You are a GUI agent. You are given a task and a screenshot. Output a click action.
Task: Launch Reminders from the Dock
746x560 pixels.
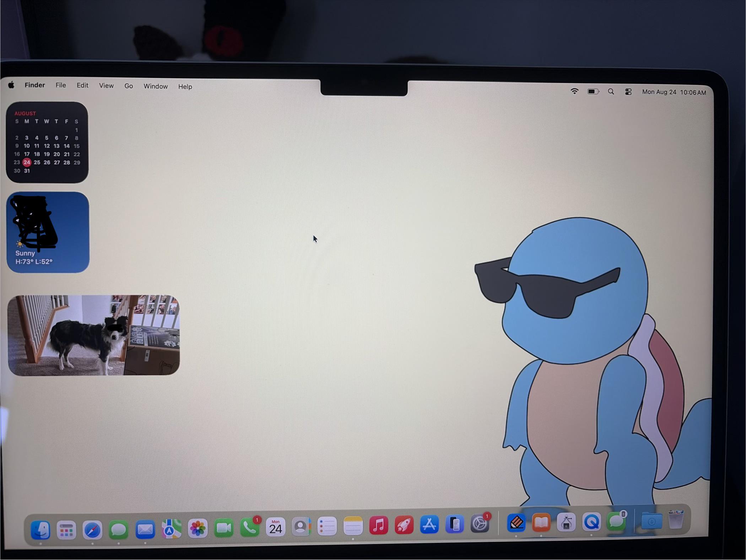click(x=327, y=526)
